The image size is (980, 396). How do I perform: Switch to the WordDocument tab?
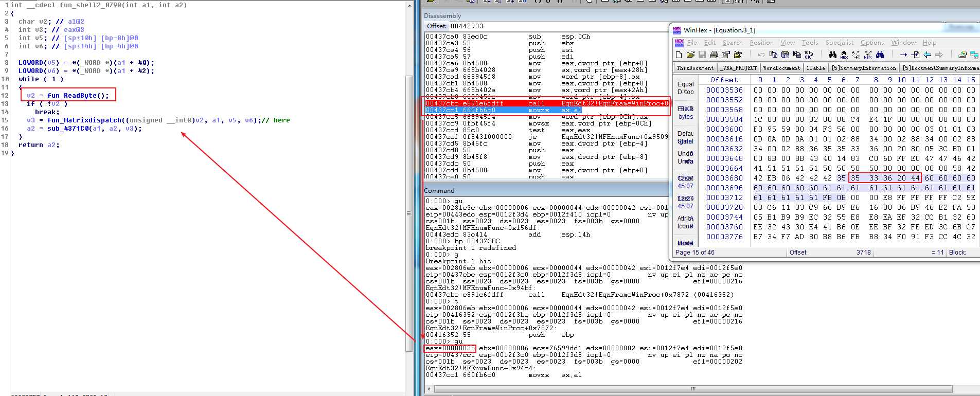pyautogui.click(x=781, y=68)
